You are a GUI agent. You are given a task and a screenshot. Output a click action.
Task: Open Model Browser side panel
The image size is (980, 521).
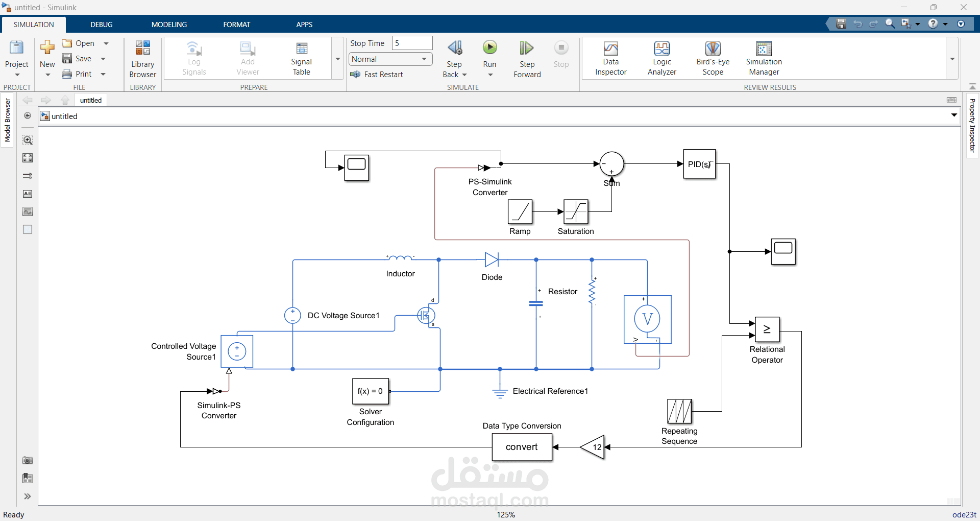[7, 120]
